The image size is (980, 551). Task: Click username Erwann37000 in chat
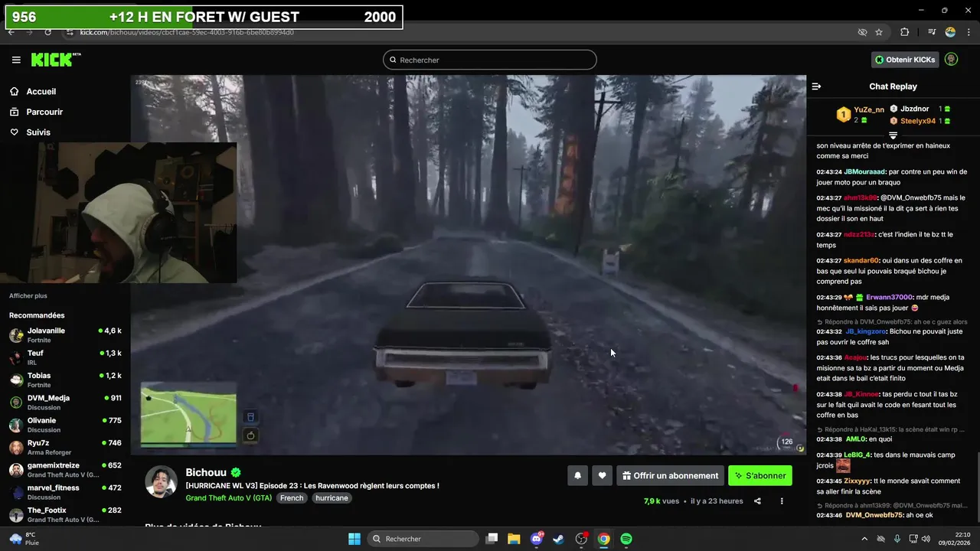(x=890, y=297)
